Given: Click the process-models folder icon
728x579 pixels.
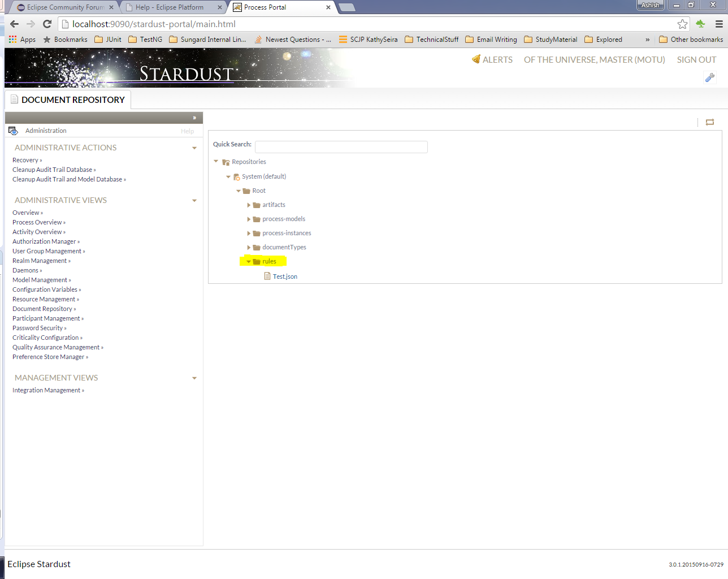Looking at the screenshot, I should tap(257, 219).
